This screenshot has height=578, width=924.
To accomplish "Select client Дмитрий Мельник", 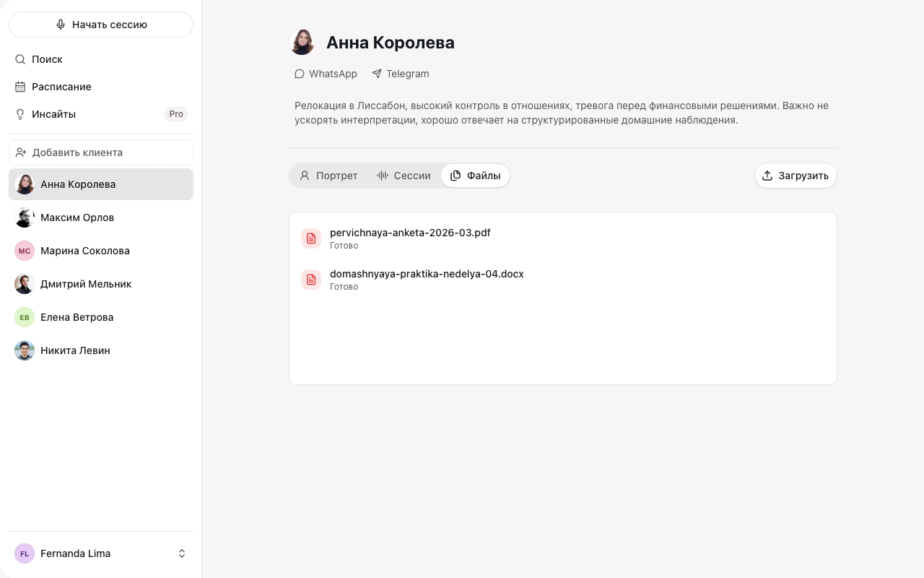I will click(x=101, y=284).
